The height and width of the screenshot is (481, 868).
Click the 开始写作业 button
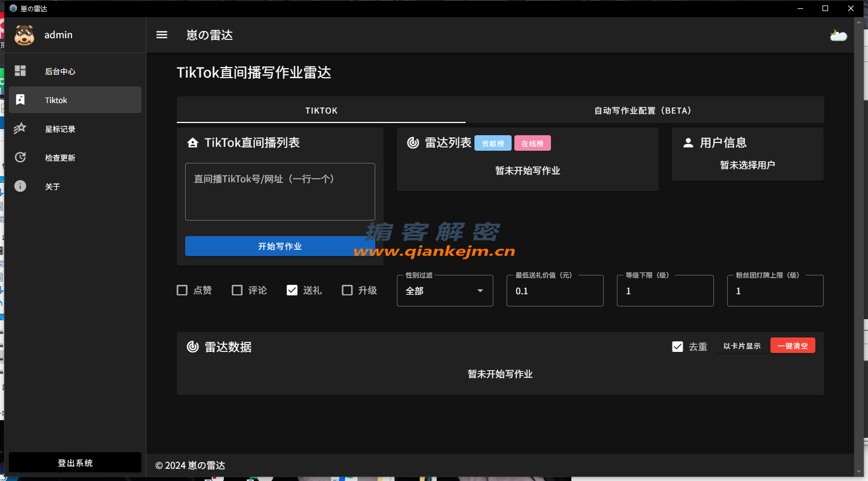point(280,246)
